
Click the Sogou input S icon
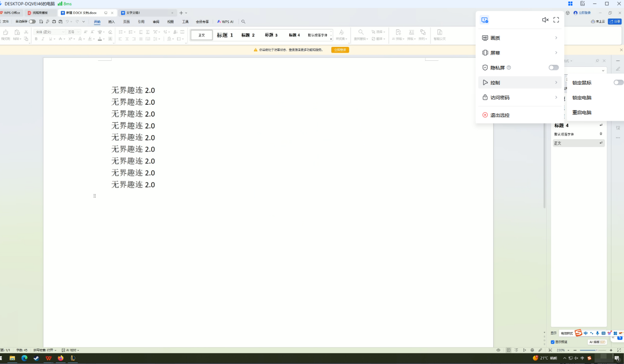[578, 333]
